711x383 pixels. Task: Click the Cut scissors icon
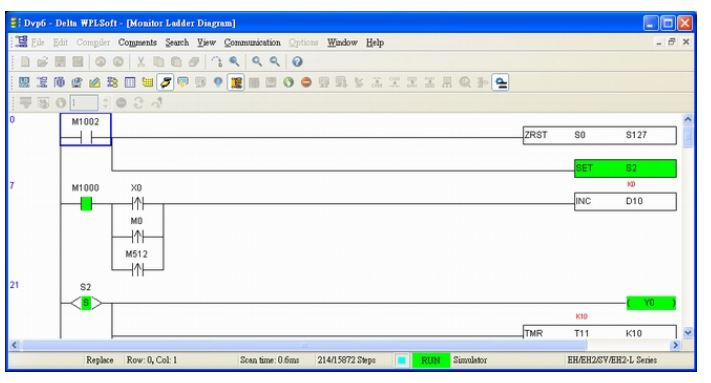click(x=141, y=62)
